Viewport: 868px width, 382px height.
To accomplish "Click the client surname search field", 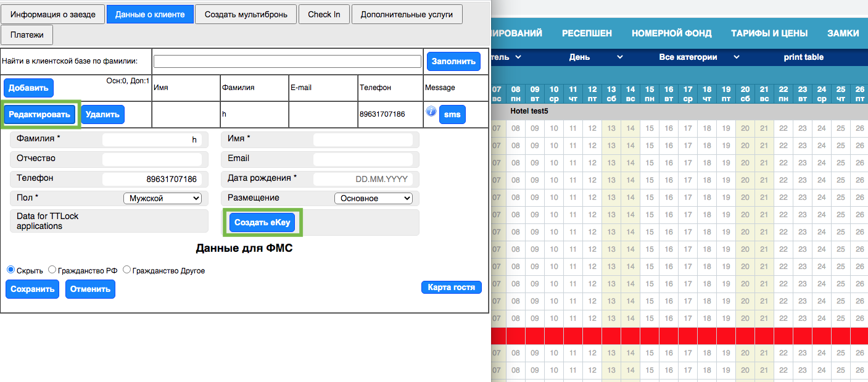I will coord(287,61).
